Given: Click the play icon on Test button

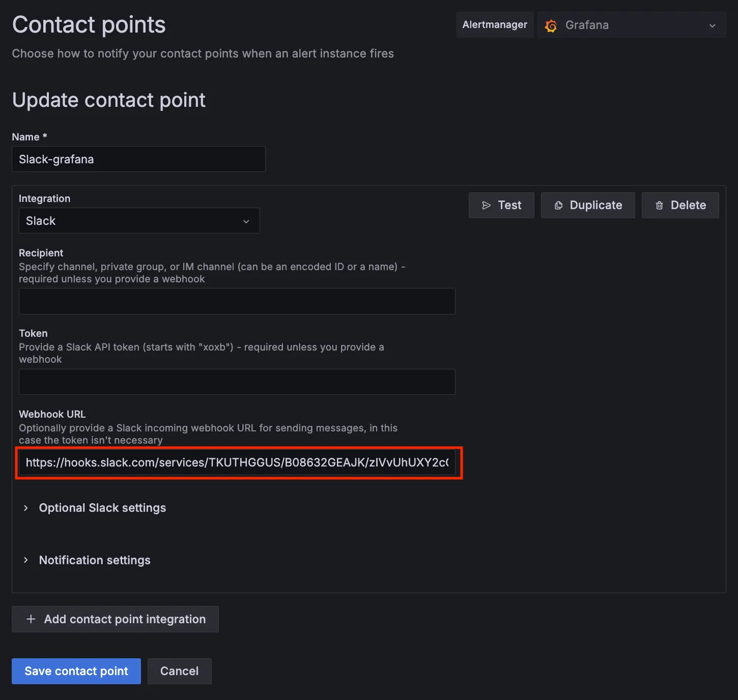Looking at the screenshot, I should pyautogui.click(x=486, y=206).
